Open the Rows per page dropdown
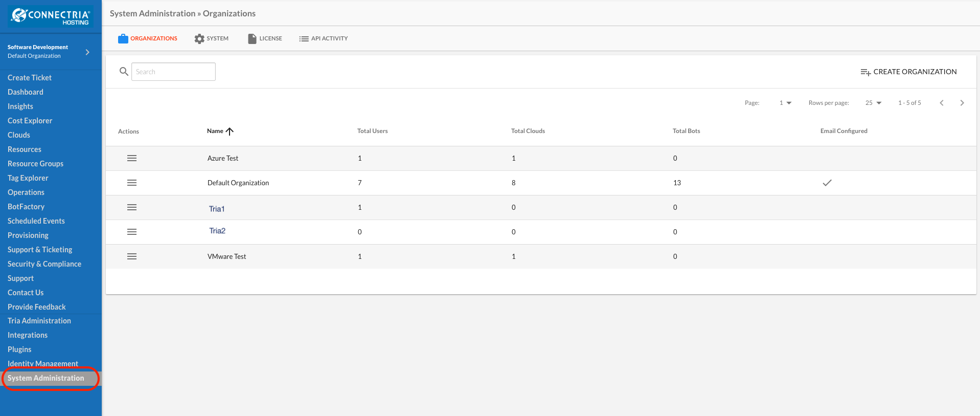 [874, 103]
